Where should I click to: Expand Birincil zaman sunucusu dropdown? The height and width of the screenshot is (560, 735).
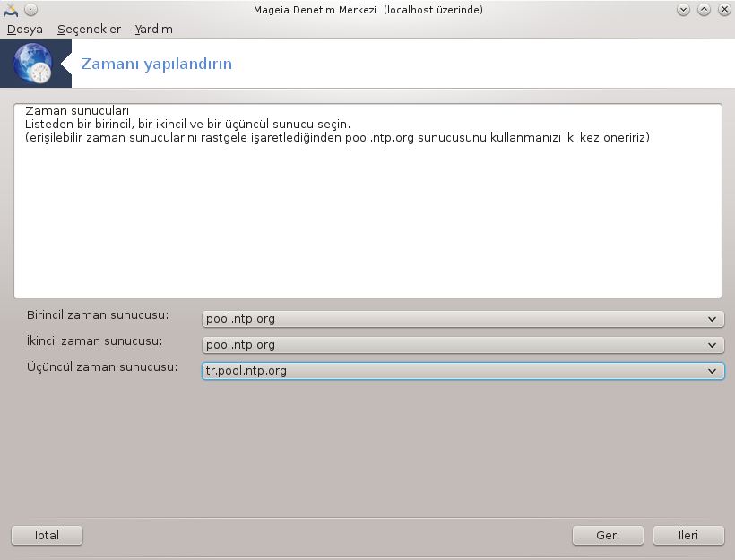tap(463, 319)
